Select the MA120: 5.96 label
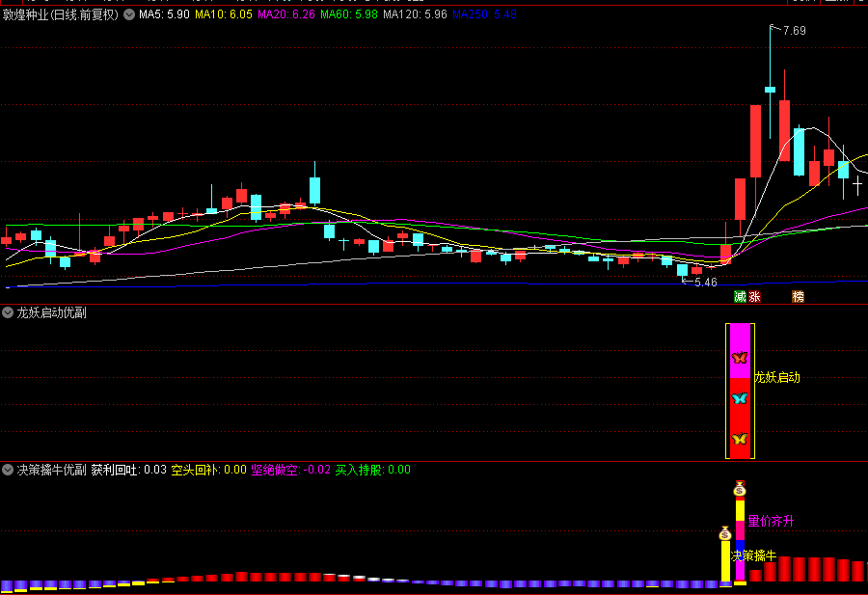The height and width of the screenshot is (595, 868). (415, 14)
